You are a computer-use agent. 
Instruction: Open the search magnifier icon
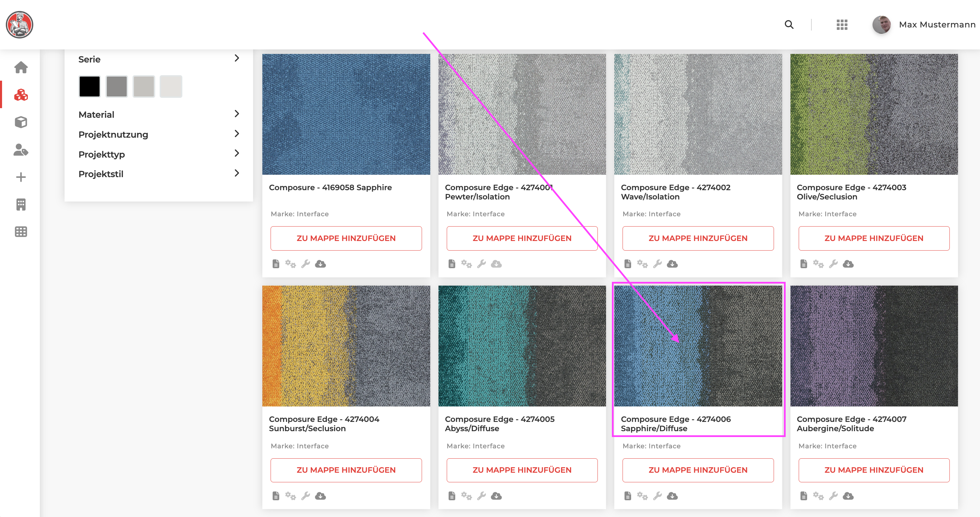coord(789,25)
